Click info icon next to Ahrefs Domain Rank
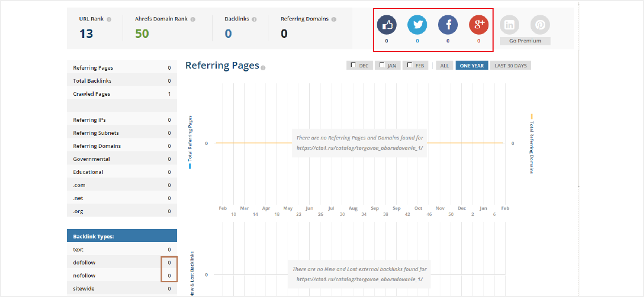Screen dimensions: 644x297 (x=193, y=19)
